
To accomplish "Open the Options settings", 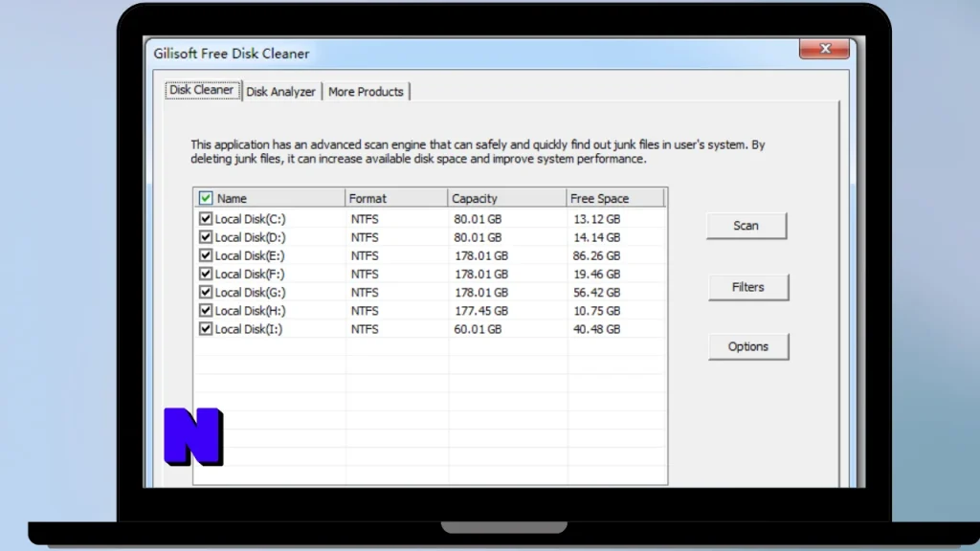I will click(x=748, y=346).
